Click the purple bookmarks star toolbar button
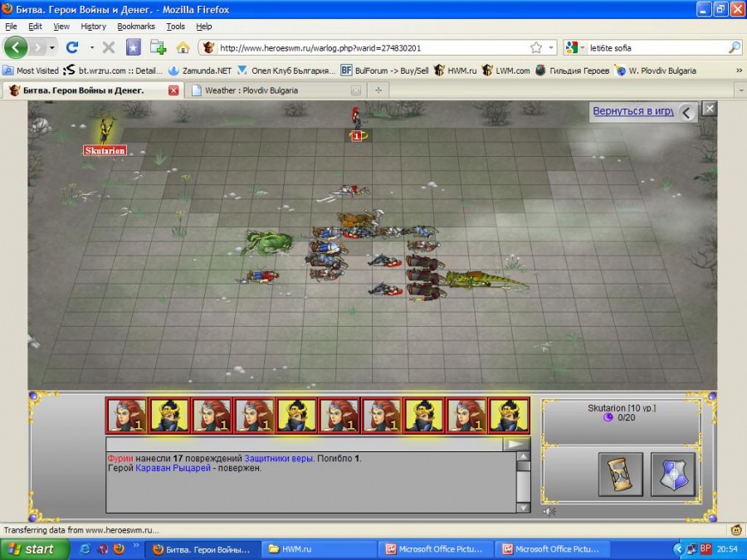 click(x=134, y=47)
